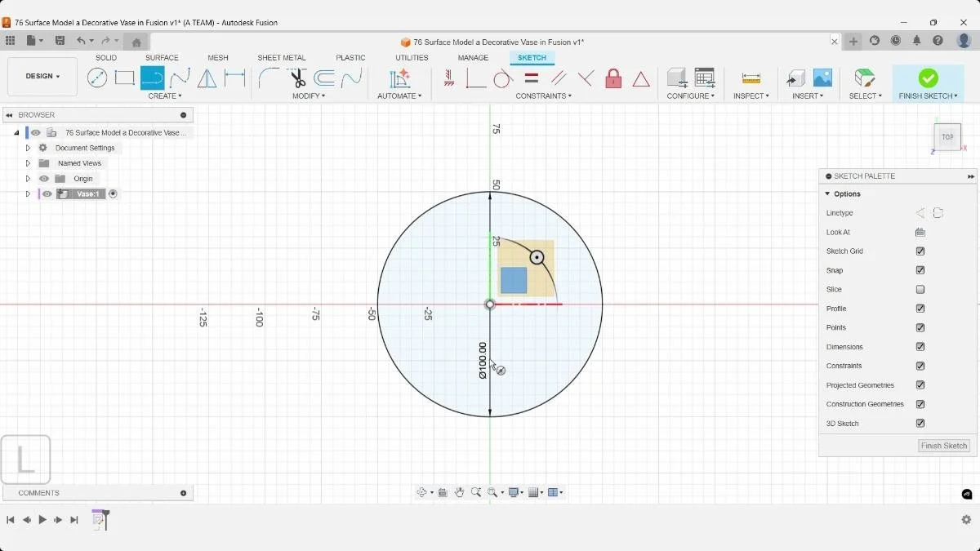Select the Sketch Dimension tool
Screen dimensions: 980x551
coord(235,78)
